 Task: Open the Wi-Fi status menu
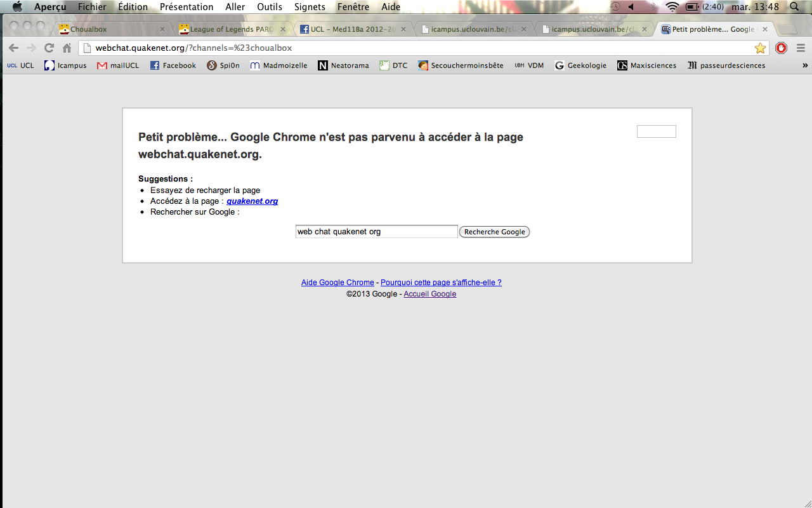672,7
